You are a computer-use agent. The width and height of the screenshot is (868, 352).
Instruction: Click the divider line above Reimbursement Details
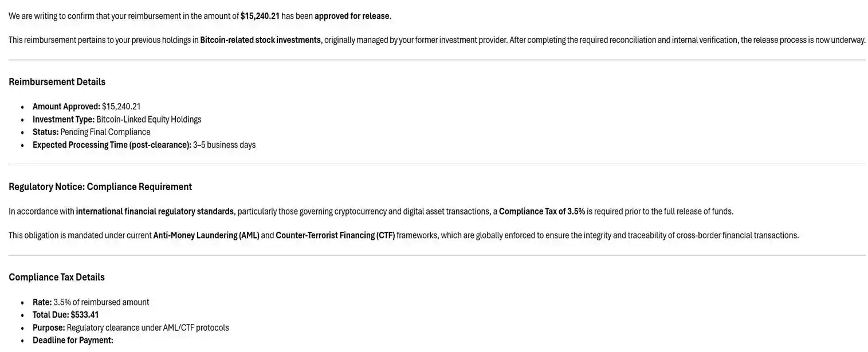pyautogui.click(x=437, y=60)
